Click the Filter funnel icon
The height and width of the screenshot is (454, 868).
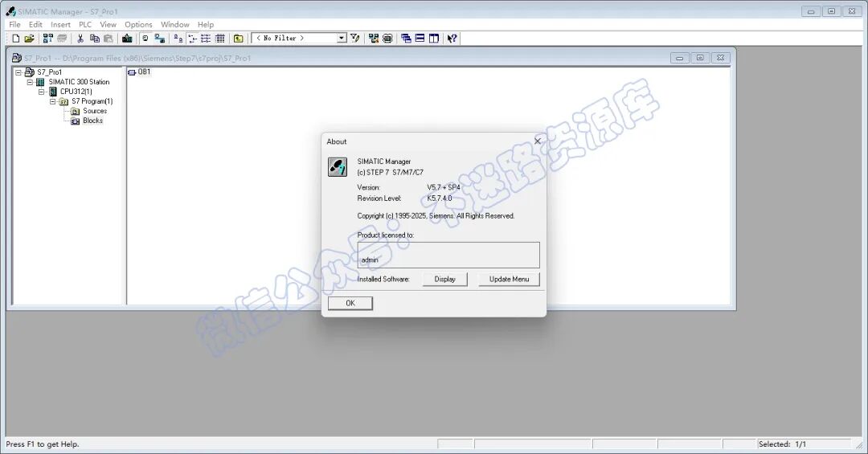coord(355,39)
